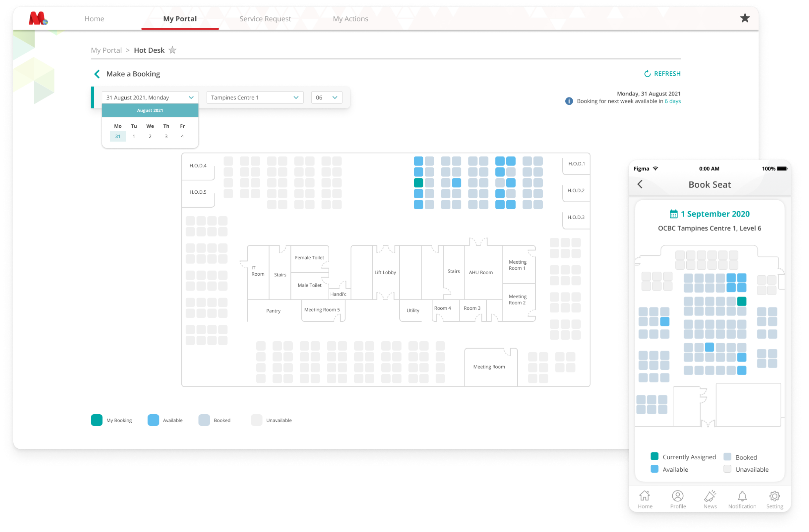The image size is (809, 532).
Task: Click My Portal breadcrumb link
Action: pos(106,50)
